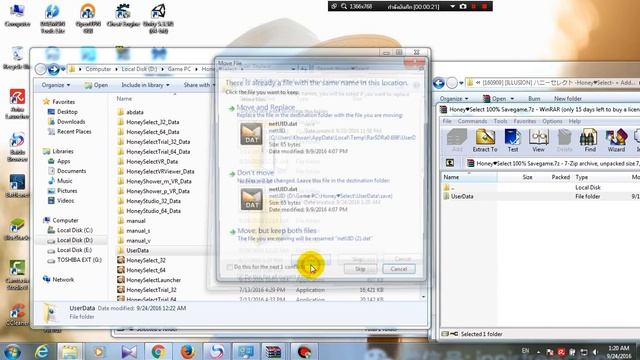Image resolution: width=640 pixels, height=360 pixels.
Task: Open Organize dropdown in right Explorer window
Action: point(454,98)
